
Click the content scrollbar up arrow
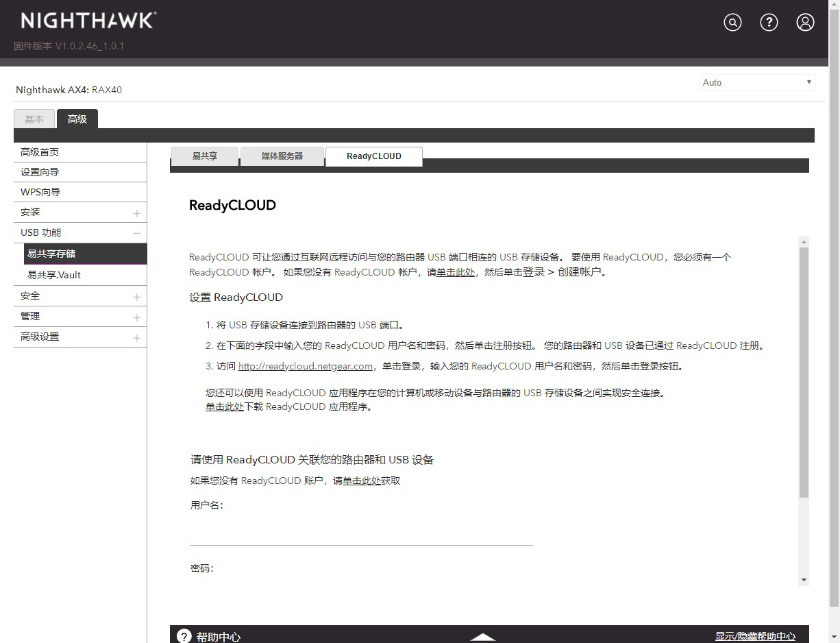click(x=804, y=241)
